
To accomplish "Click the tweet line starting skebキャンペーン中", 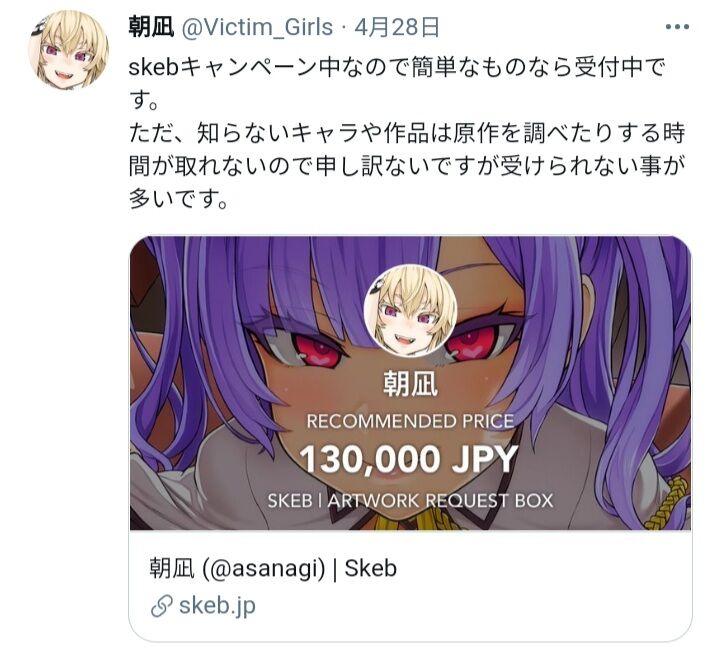I will pos(397,68).
